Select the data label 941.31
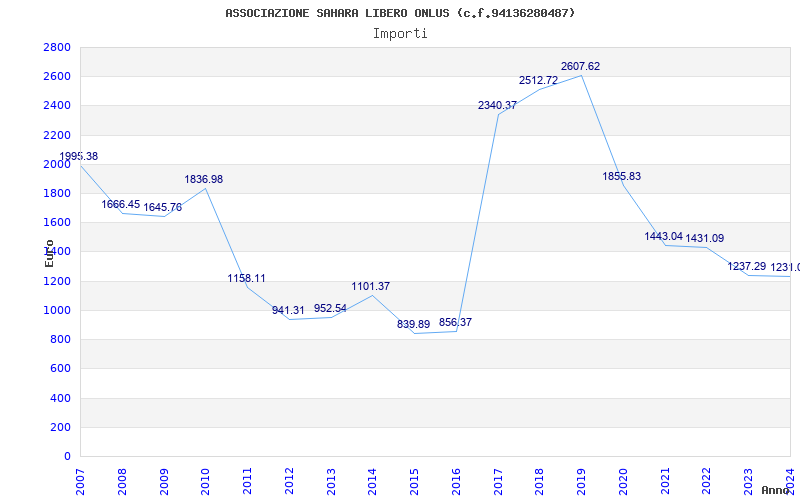 (288, 311)
